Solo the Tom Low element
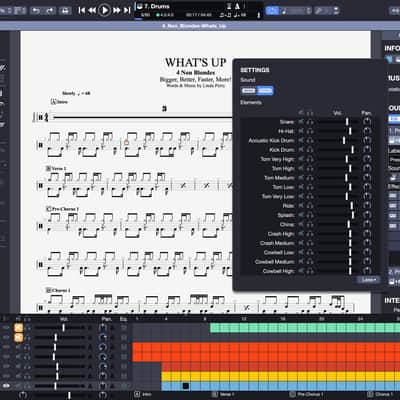Viewport: 400px width, 400px height. [x=310, y=187]
